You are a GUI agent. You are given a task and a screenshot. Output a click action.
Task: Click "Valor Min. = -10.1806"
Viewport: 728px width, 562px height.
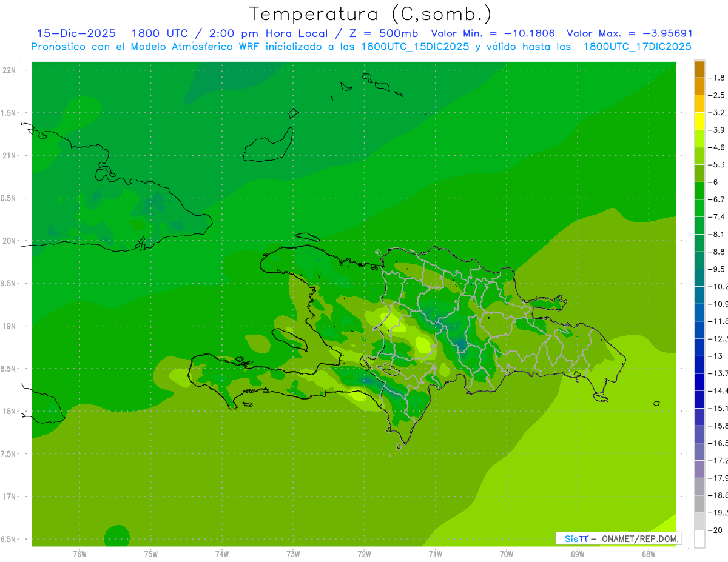[x=493, y=33]
